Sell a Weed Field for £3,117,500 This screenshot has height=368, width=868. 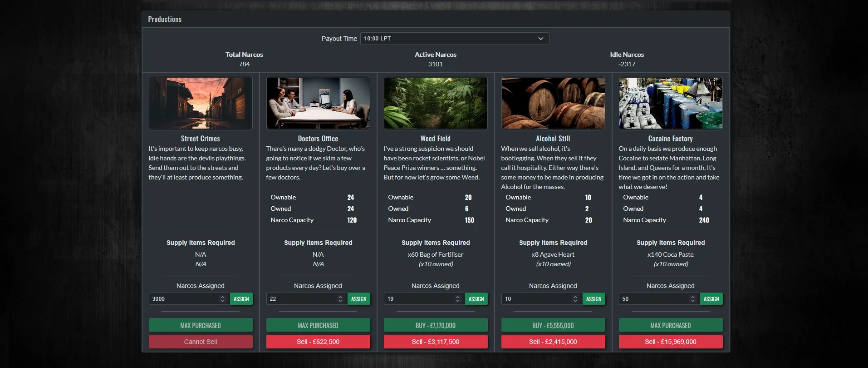pyautogui.click(x=436, y=342)
